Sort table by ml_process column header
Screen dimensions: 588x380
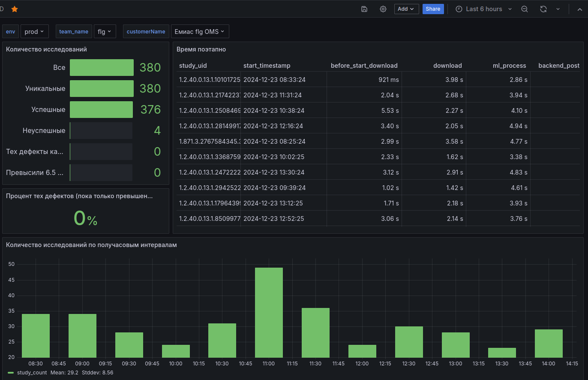tap(509, 66)
